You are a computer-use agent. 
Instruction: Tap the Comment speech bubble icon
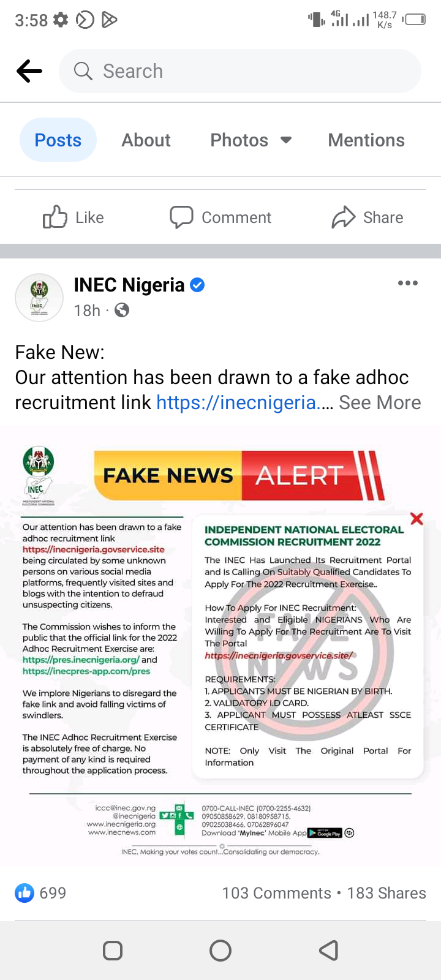point(181,217)
